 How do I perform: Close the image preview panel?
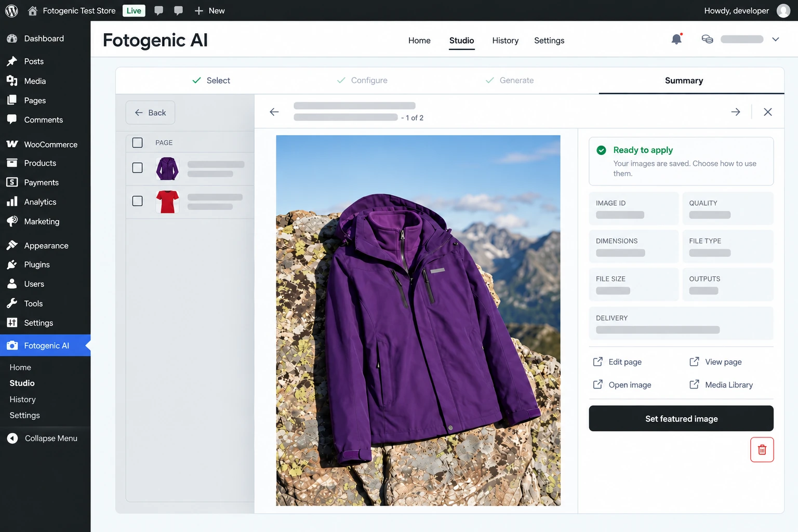pos(768,112)
